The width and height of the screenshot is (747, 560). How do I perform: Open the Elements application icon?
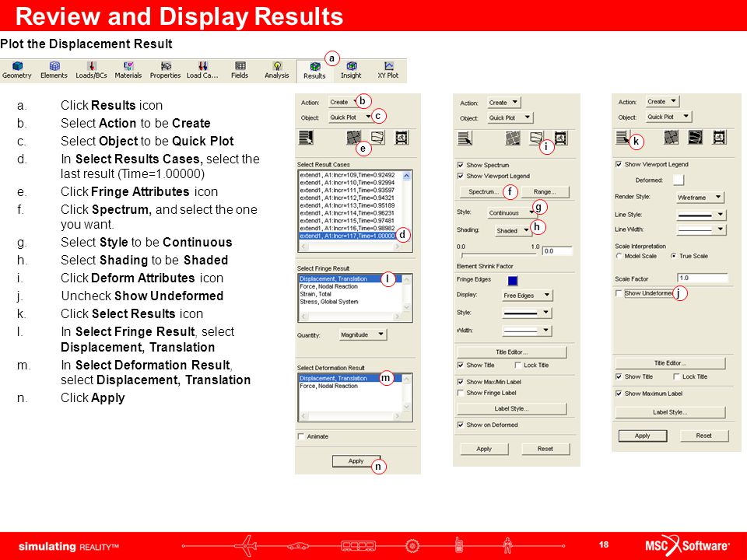pos(54,71)
